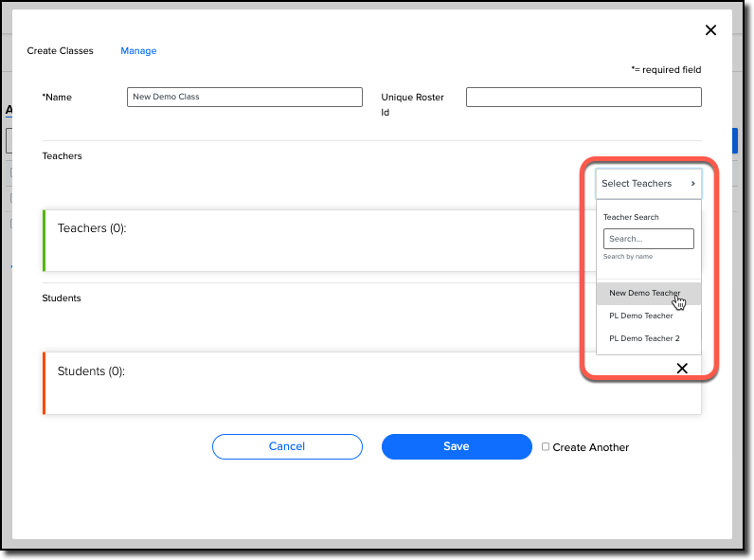Switch to the Manage tab
Image resolution: width=754 pixels, height=560 pixels.
138,50
